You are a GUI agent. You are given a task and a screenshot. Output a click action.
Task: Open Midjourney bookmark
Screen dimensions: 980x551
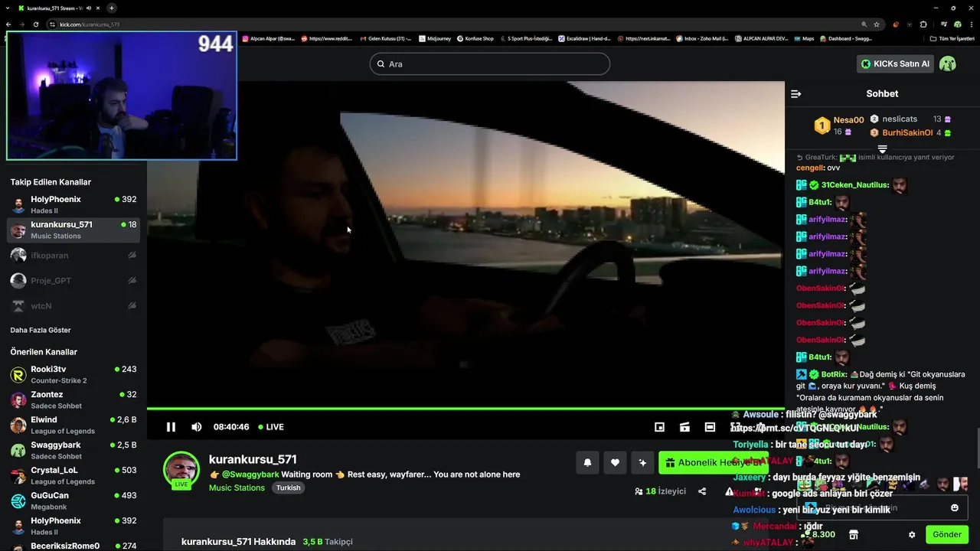(x=434, y=38)
